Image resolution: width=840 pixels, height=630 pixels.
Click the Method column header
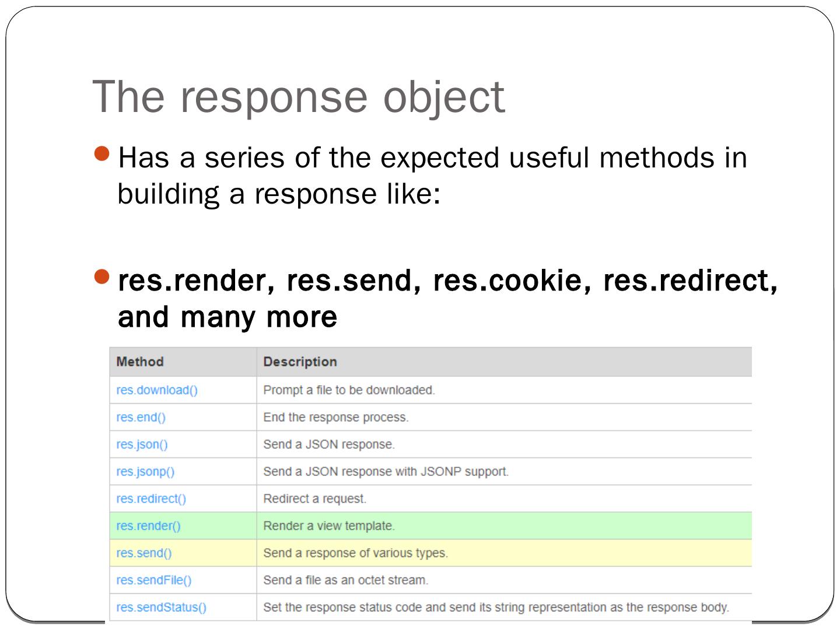point(140,362)
